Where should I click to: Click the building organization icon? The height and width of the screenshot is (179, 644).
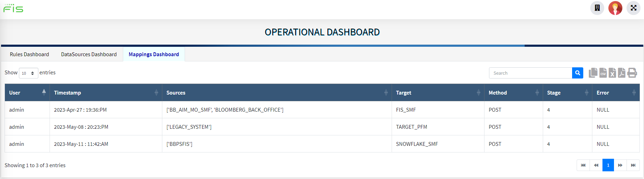tap(597, 8)
